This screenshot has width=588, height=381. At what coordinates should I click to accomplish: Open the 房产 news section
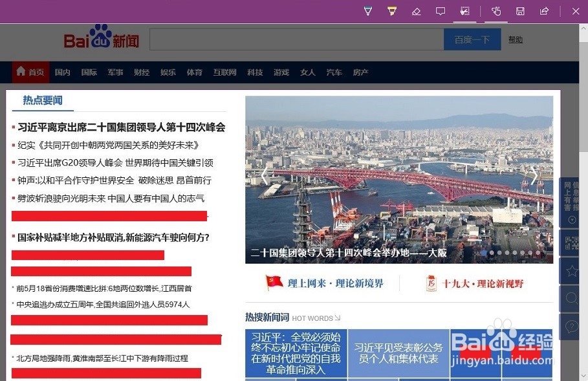click(x=360, y=72)
